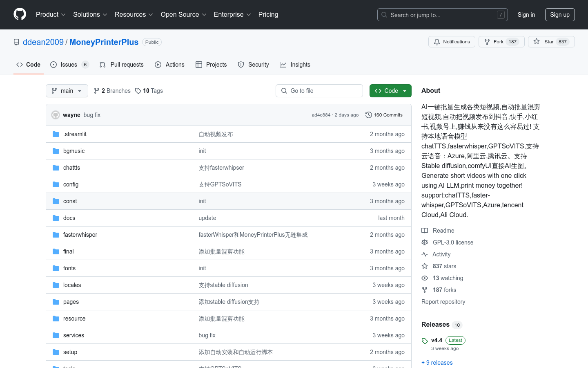
Task: Open the green Code dropdown button
Action: click(390, 91)
